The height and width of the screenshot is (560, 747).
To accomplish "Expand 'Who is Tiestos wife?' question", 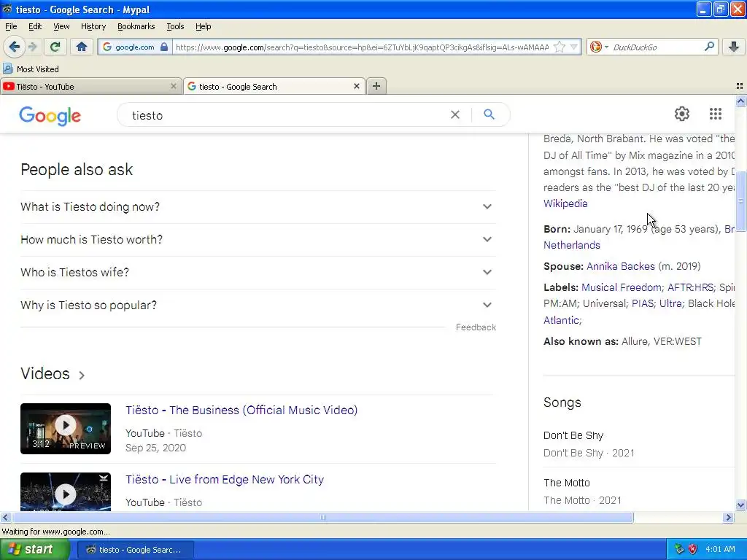I will pos(258,273).
